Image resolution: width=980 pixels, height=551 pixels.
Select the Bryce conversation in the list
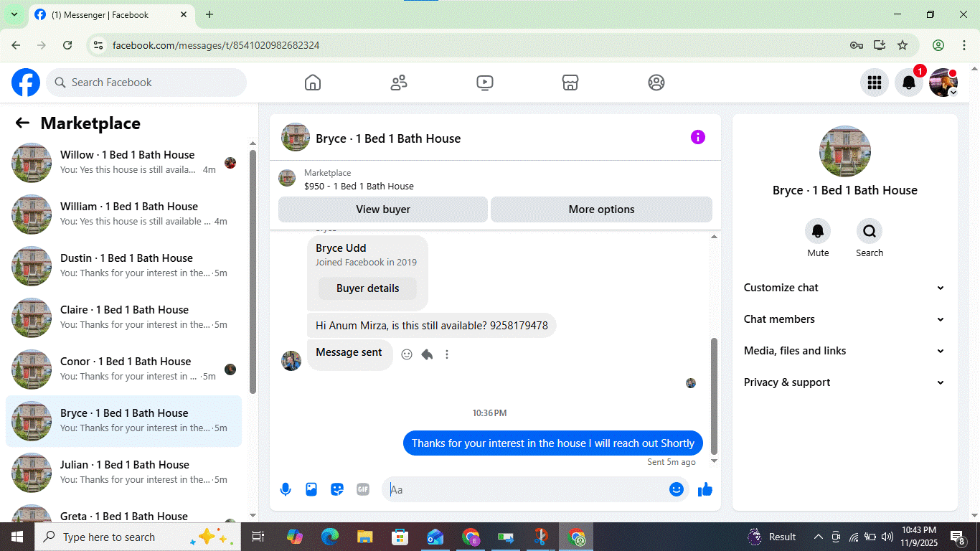tap(124, 421)
